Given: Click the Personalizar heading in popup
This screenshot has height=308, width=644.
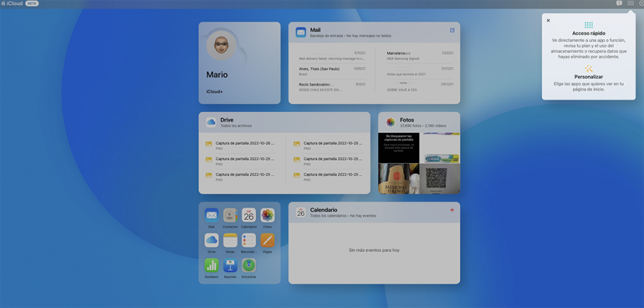Looking at the screenshot, I should pyautogui.click(x=589, y=77).
